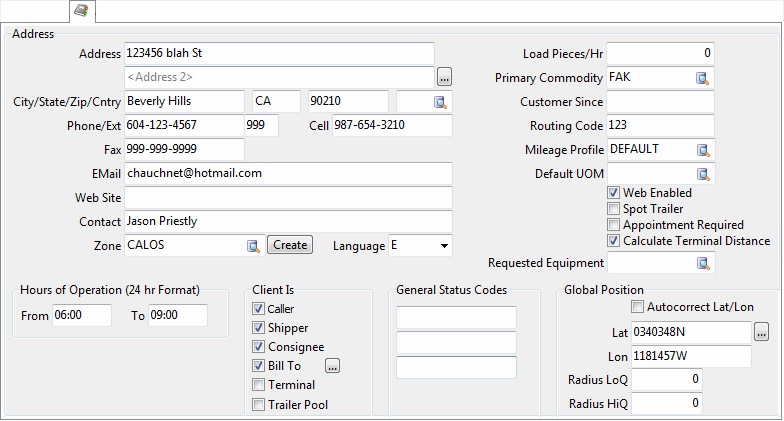
Task: Check the Appointment Required option
Action: pos(614,225)
